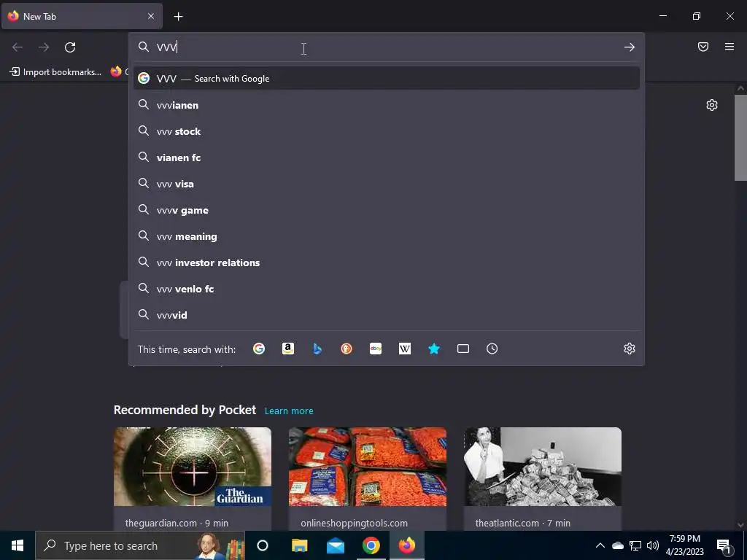This screenshot has width=747, height=560.
Task: Open volume control in system tray
Action: click(653, 545)
